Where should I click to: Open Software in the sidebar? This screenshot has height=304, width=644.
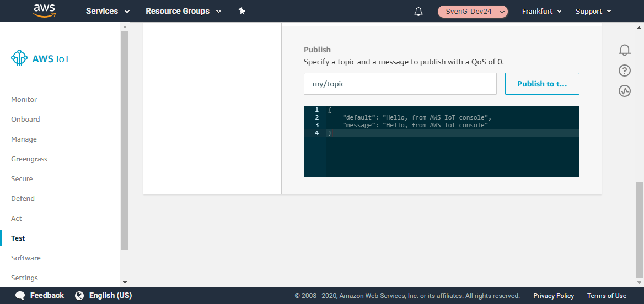pos(26,258)
